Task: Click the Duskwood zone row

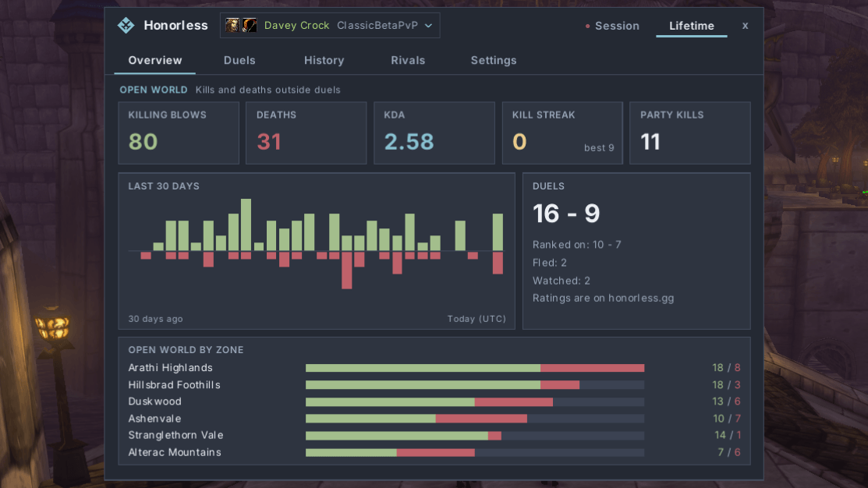Action: tap(434, 401)
